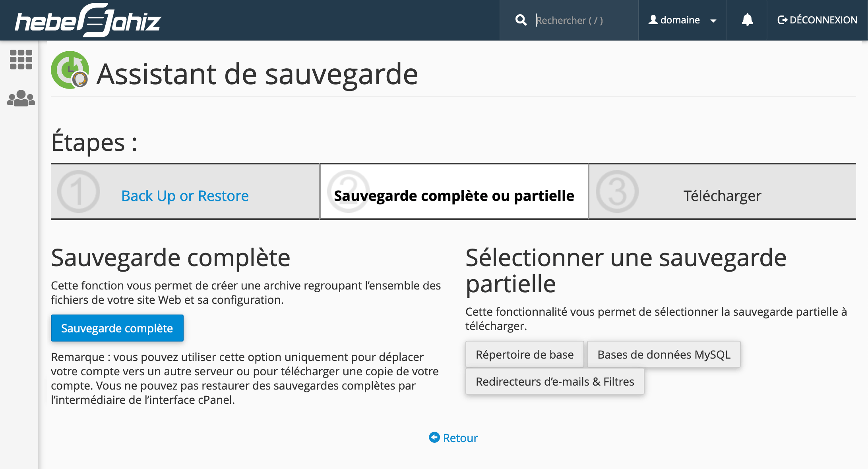
Task: Choose Redirecteurs d'e-mails & Filtres backup
Action: coord(555,381)
